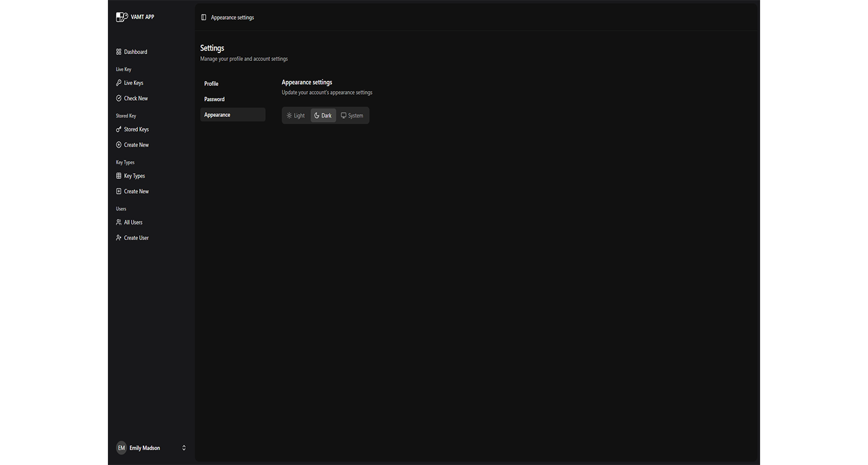The width and height of the screenshot is (868, 465).
Task: Open the Profile settings tab
Action: tap(212, 84)
